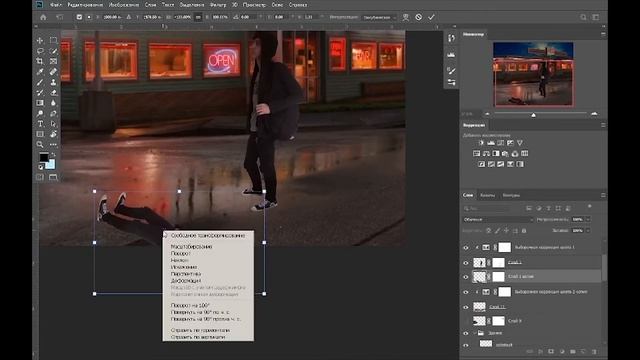The image size is (640, 360).
Task: Click the 'Слой 1 копия' layer mask thumbnail
Action: [x=498, y=277]
